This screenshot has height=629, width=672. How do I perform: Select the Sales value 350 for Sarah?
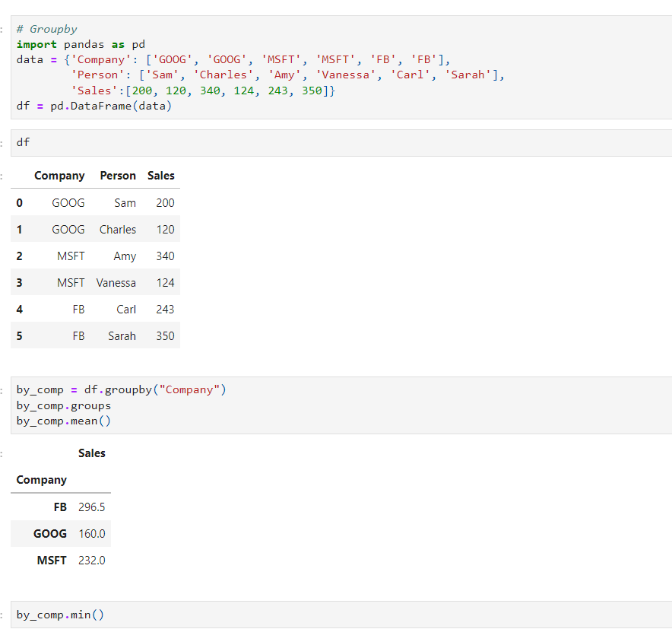(x=165, y=335)
